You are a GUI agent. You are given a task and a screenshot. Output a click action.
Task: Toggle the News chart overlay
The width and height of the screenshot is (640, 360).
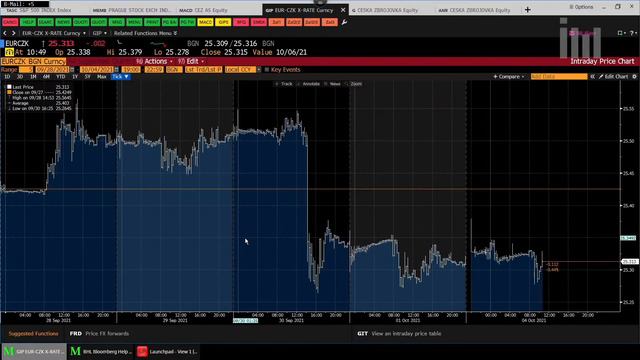(x=333, y=84)
